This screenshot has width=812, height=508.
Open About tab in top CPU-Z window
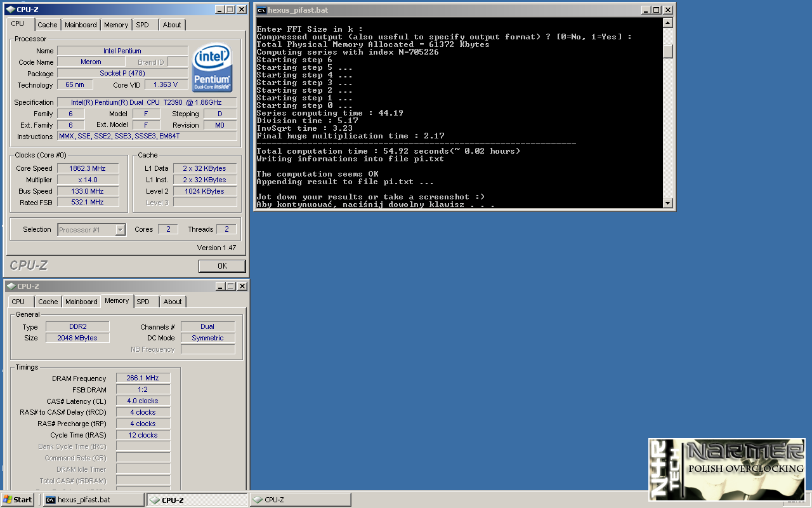coord(172,25)
